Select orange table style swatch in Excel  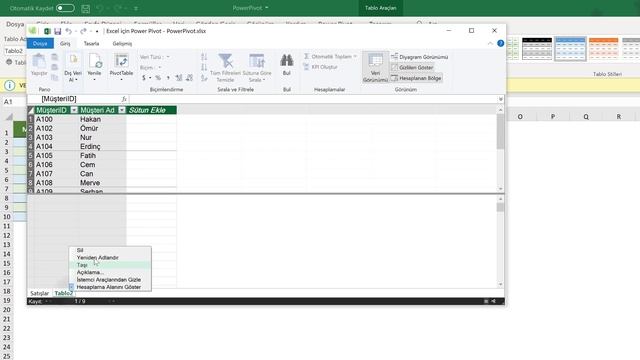[x=604, y=48]
